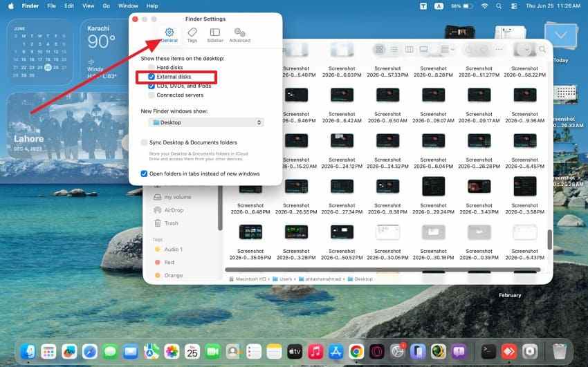Click the Finder window vertical scrollbar
Screen dimensions: 588x367
[549, 240]
